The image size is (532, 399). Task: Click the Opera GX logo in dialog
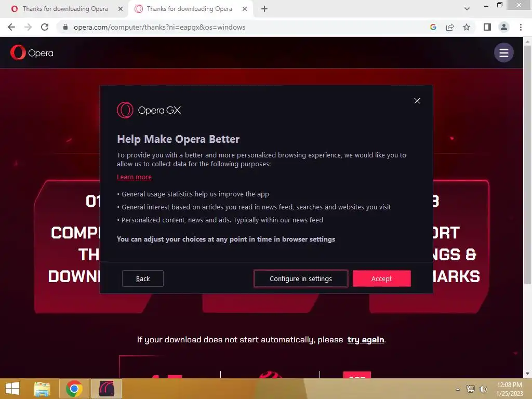149,110
